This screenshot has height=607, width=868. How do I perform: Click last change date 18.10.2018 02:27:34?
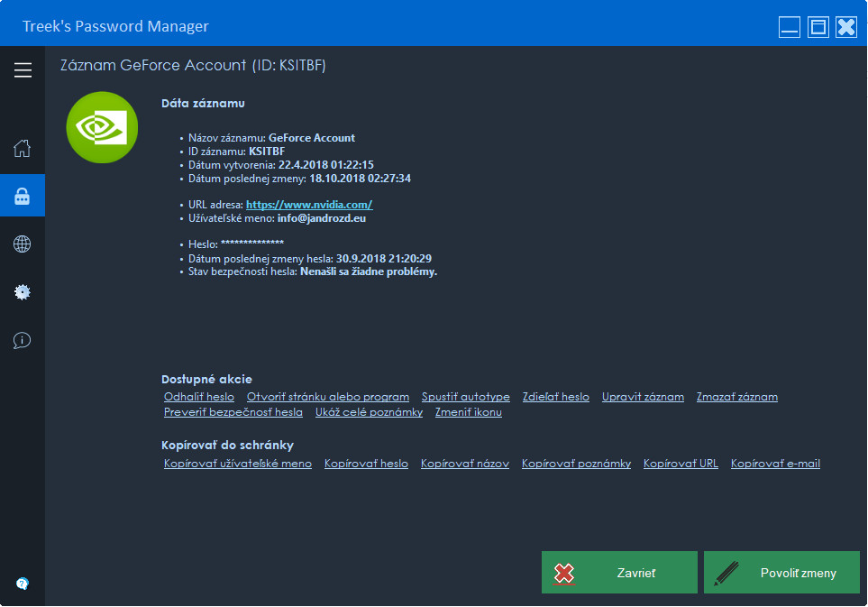pos(360,179)
